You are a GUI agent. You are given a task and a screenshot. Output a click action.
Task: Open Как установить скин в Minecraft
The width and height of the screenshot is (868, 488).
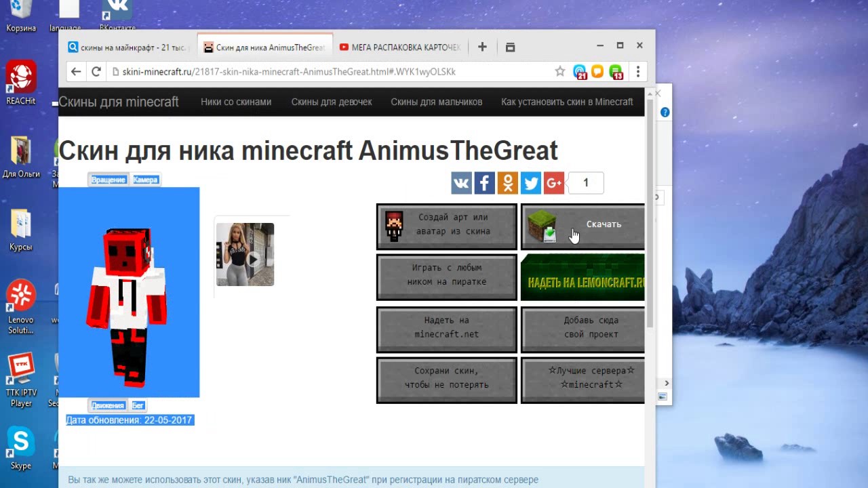[567, 102]
